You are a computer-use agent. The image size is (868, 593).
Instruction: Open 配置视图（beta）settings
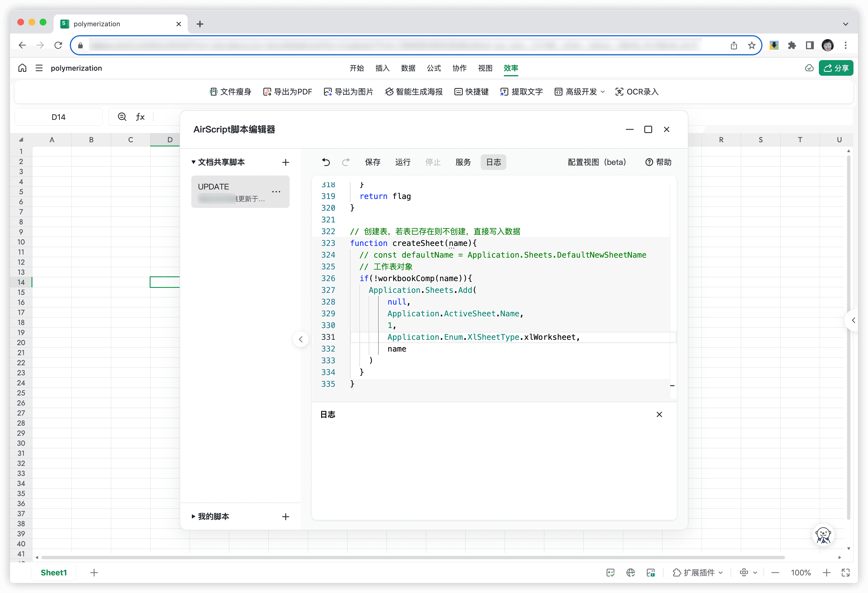597,162
